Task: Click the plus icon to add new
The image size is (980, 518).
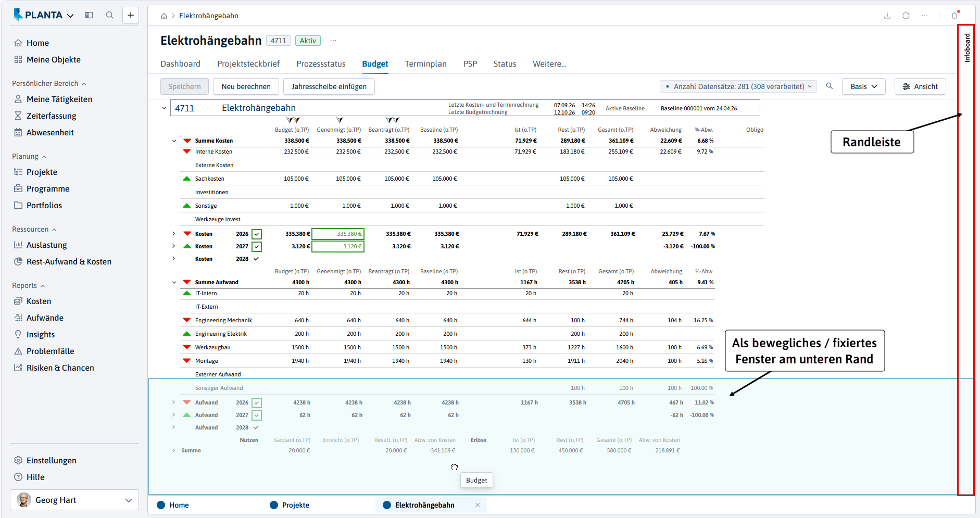Action: tap(131, 15)
